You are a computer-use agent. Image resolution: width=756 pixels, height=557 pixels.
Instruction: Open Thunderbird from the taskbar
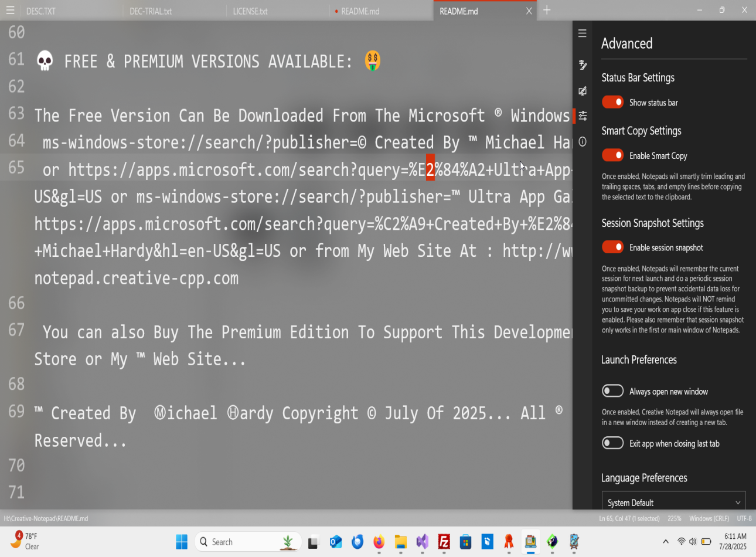point(357,542)
